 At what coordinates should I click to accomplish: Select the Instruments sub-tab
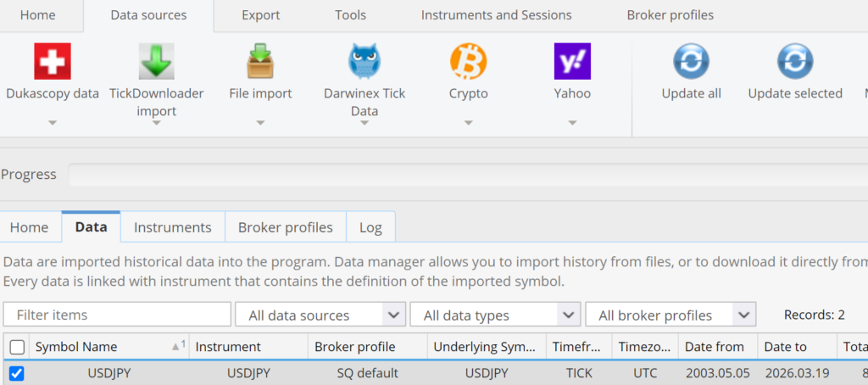pos(172,227)
